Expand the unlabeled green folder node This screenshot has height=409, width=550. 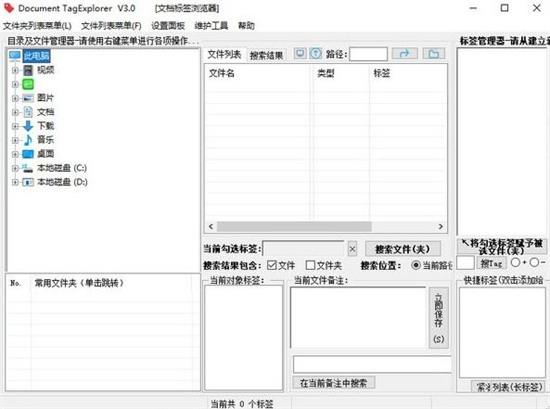coord(15,84)
